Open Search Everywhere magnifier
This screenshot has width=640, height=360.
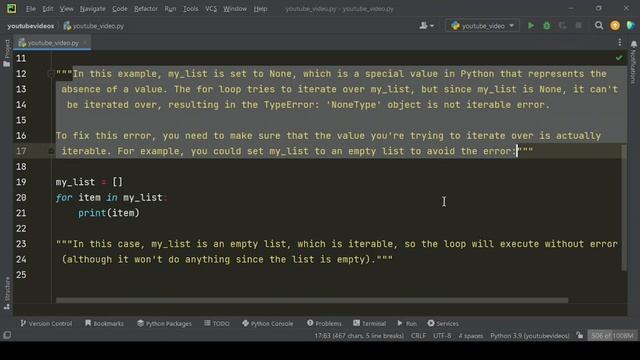tap(599, 26)
